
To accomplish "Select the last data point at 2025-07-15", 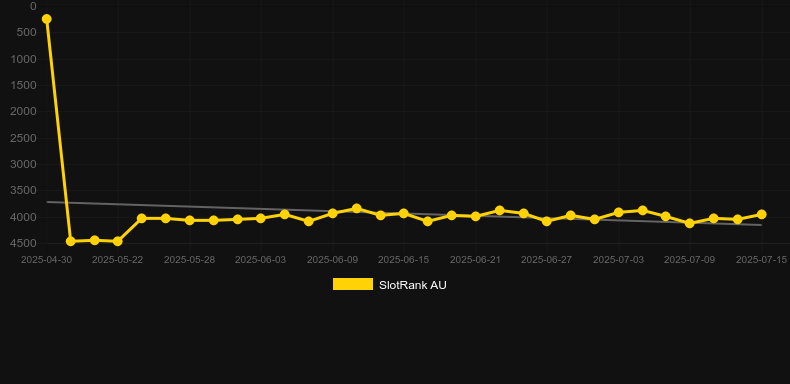I will [x=761, y=214].
